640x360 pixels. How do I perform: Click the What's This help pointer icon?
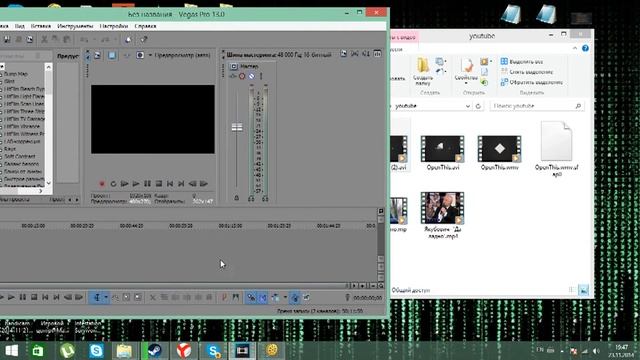tap(144, 40)
